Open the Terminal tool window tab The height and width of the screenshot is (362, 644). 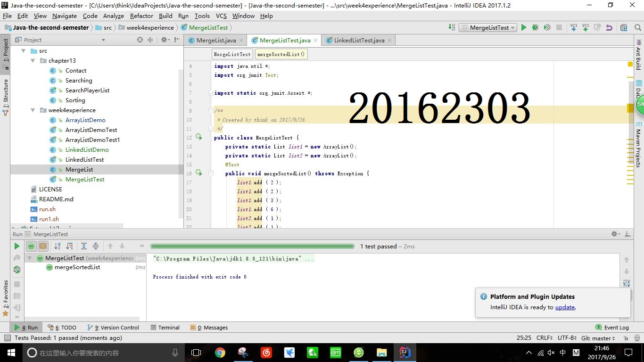pyautogui.click(x=165, y=328)
